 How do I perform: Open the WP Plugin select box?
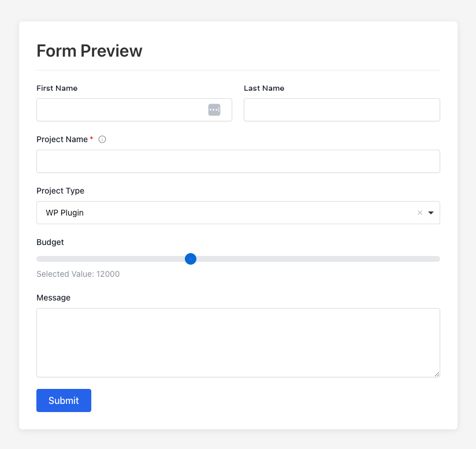pyautogui.click(x=225, y=213)
